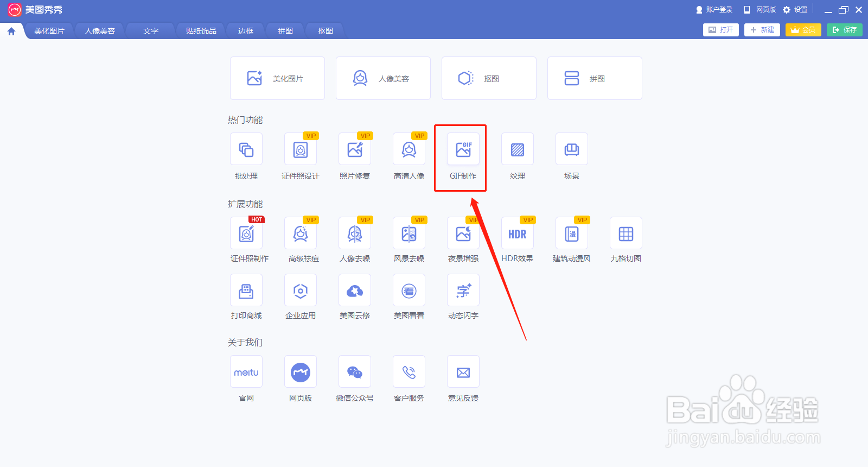Open 证件照制作 with HOT badge
The image size is (868, 467).
(x=246, y=233)
